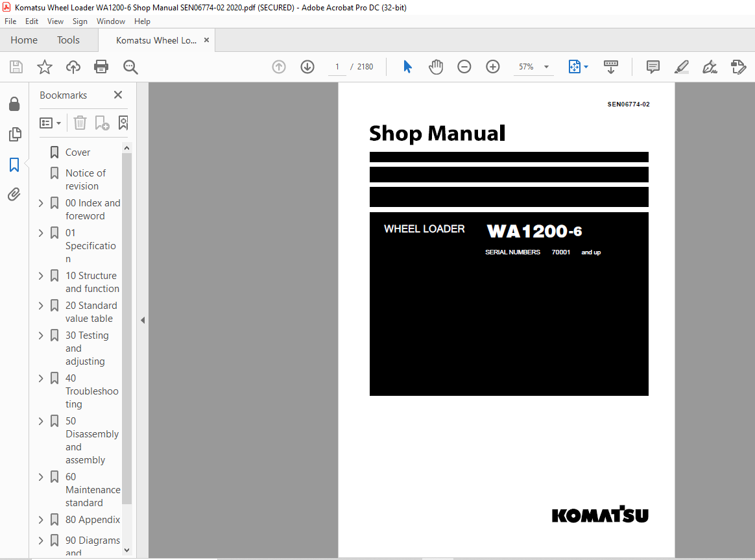Open the View menu

(55, 21)
